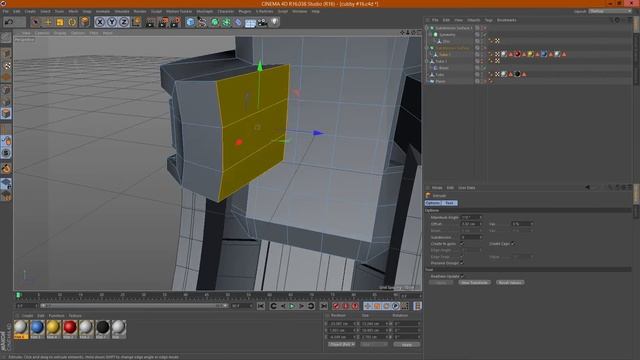Click the coordinate system icon after Z
640x360 pixels.
pos(136,22)
